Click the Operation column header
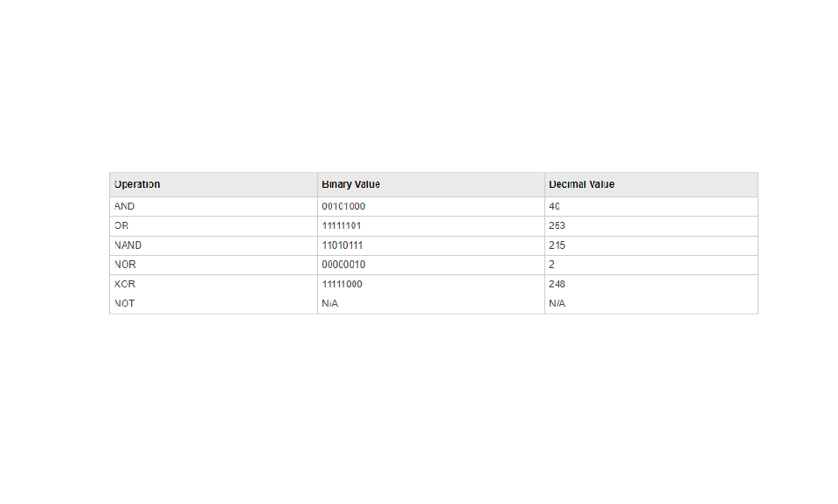 pyautogui.click(x=137, y=184)
